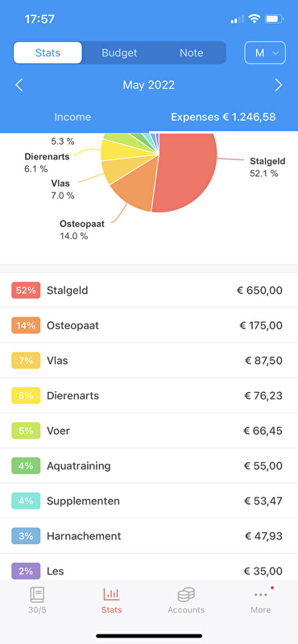Image resolution: width=298 pixels, height=644 pixels.
Task: Open the May 2022 month picker
Action: (x=149, y=85)
